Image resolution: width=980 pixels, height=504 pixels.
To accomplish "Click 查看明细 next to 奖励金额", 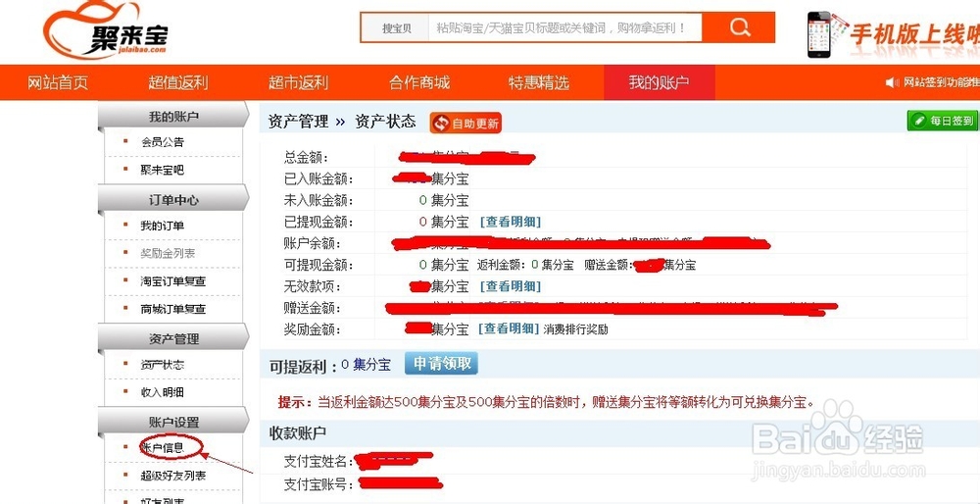I will pos(509,328).
